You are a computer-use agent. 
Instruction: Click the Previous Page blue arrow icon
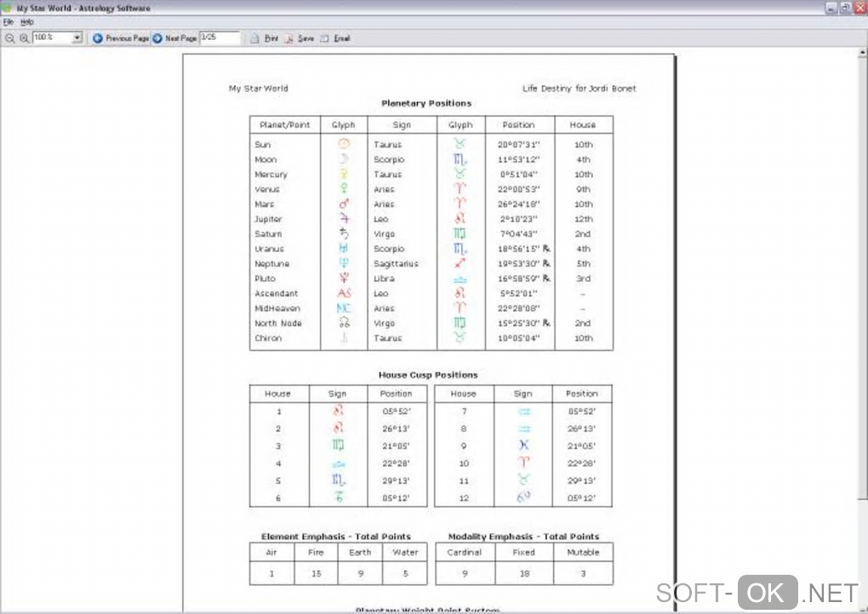tap(97, 38)
